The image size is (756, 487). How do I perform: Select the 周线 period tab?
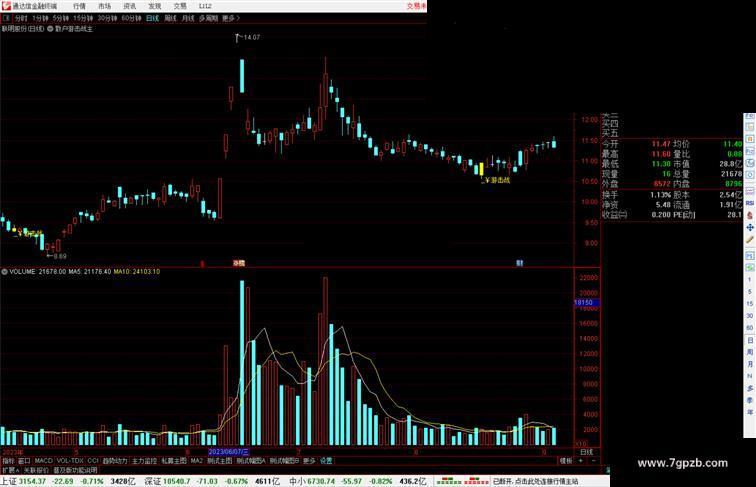[x=170, y=18]
